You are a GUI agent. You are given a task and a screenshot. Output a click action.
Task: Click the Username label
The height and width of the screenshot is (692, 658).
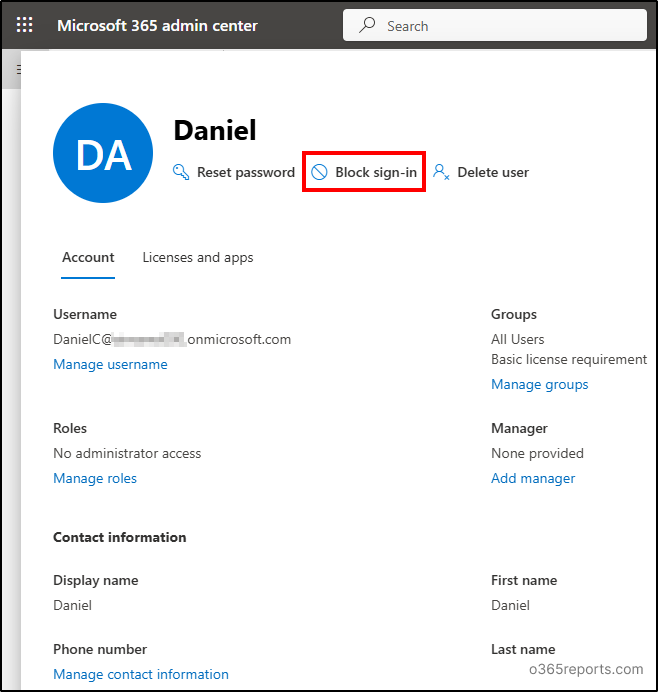[x=85, y=314]
